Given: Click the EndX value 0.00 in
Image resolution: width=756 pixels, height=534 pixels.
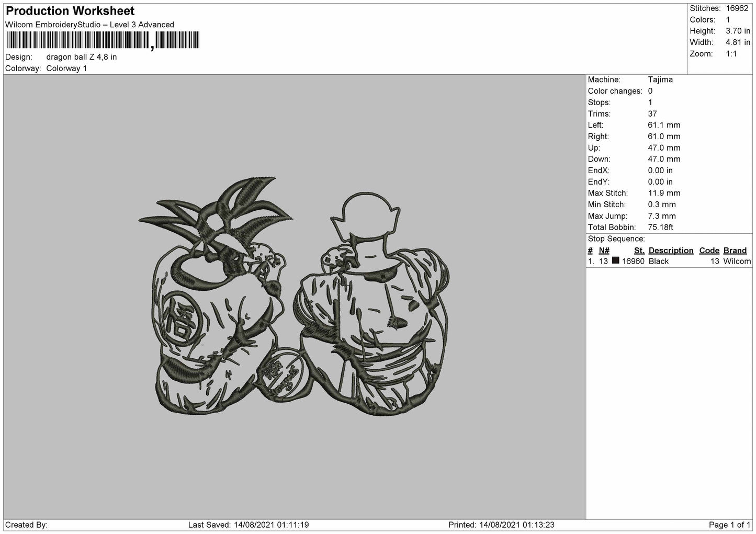Looking at the screenshot, I should (660, 171).
